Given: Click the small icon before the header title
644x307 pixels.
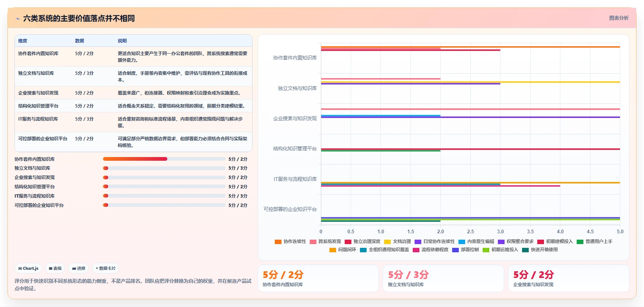Looking at the screenshot, I should pyautogui.click(x=17, y=19).
